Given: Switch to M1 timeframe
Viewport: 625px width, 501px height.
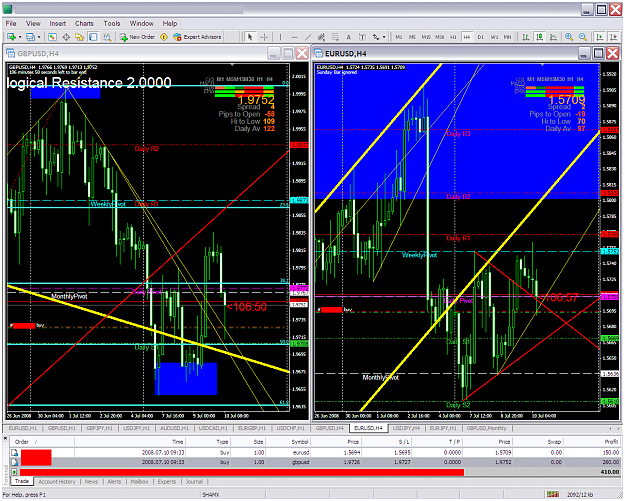Looking at the screenshot, I should tap(399, 37).
